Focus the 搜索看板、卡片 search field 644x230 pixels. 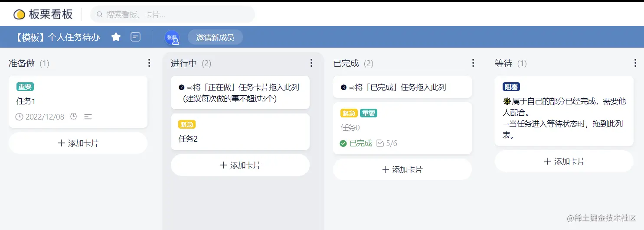173,14
